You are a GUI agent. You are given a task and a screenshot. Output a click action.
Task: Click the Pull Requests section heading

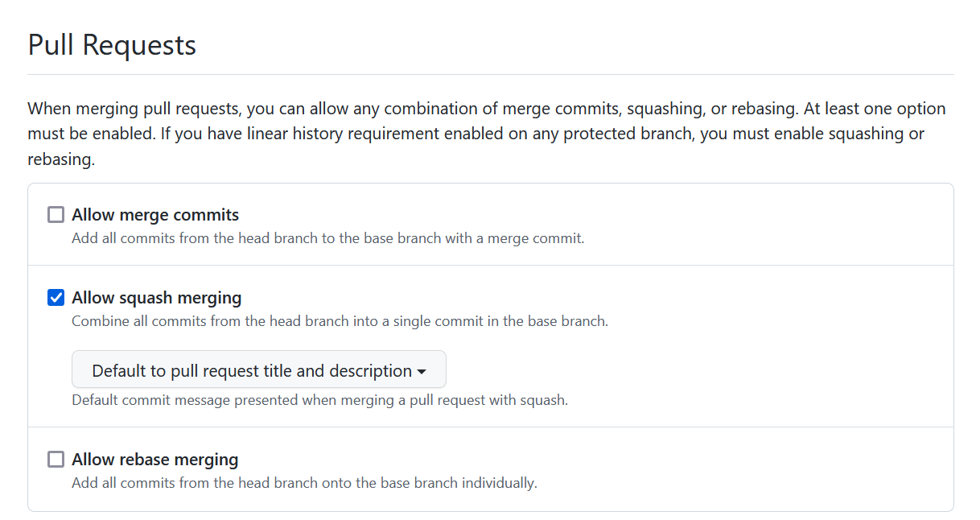(x=112, y=44)
